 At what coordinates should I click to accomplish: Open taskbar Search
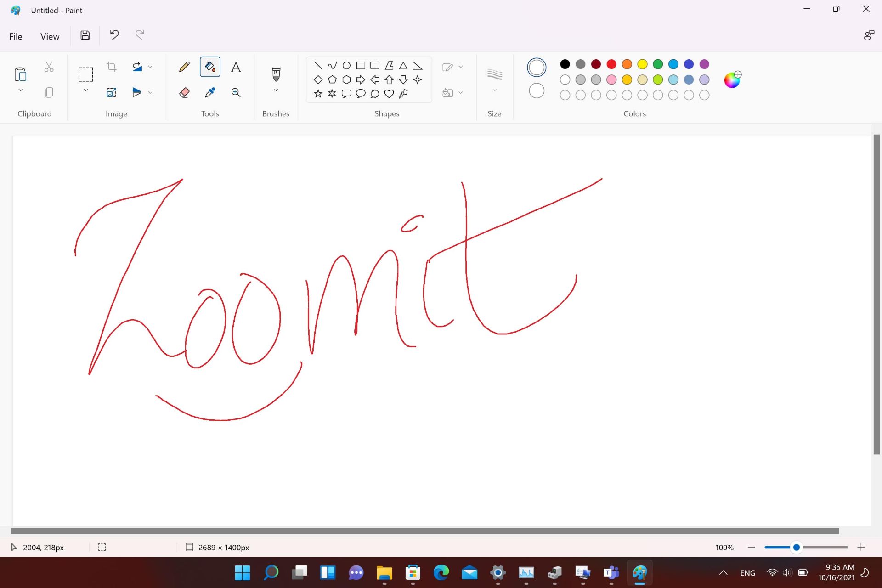click(271, 572)
